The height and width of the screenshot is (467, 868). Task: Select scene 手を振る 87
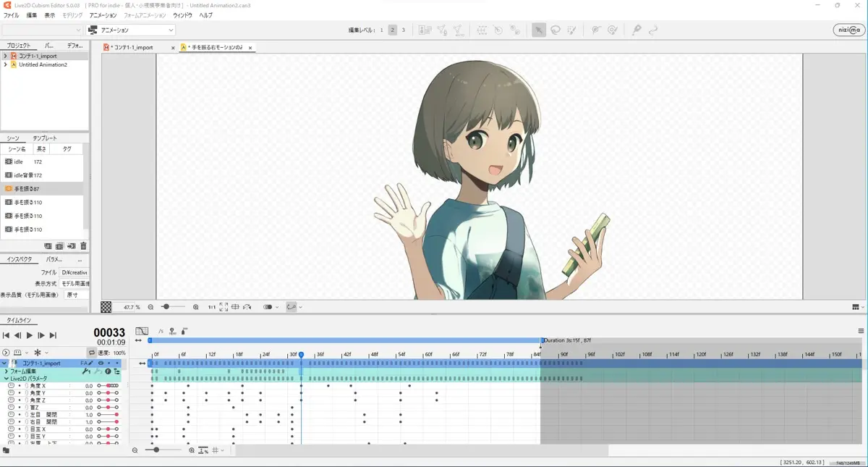tap(42, 188)
